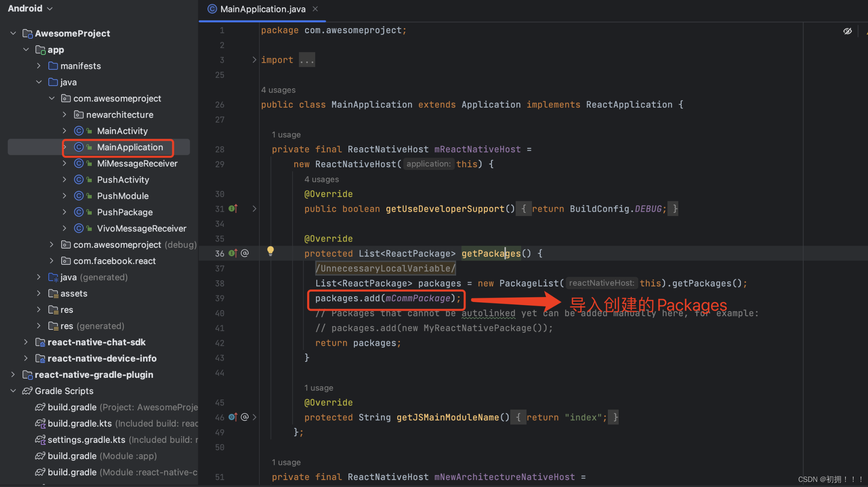The height and width of the screenshot is (487, 868).
Task: Click the package icon next to com.awesomeproject
Action: pos(66,98)
